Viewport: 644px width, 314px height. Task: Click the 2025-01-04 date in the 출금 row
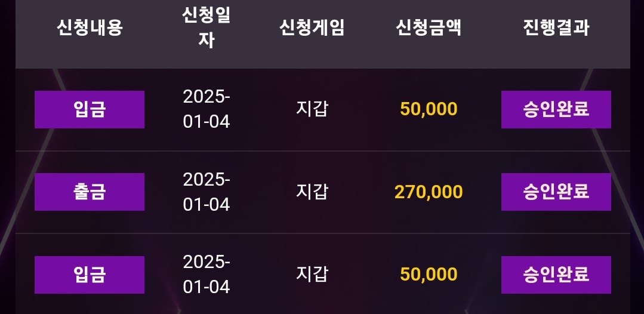coord(206,192)
